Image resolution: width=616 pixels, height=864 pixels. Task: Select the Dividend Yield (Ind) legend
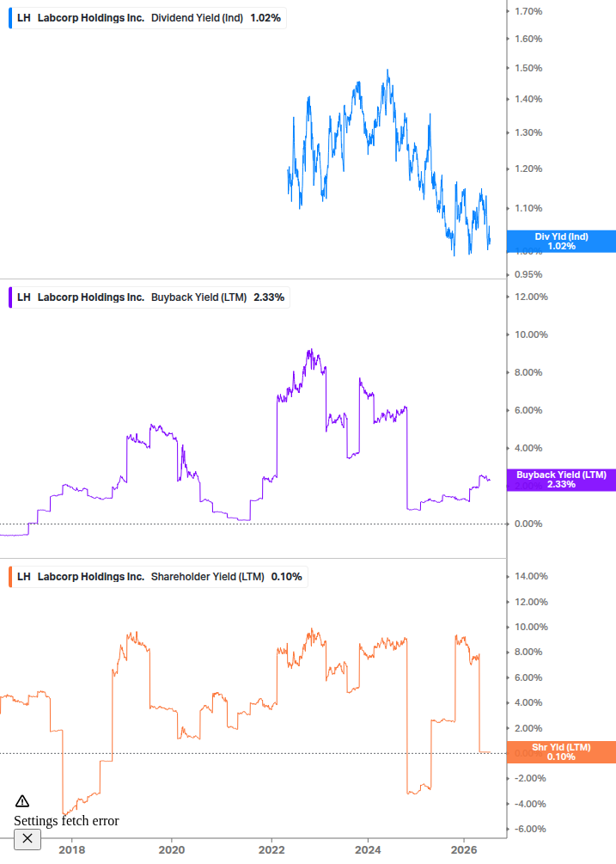coord(148,18)
